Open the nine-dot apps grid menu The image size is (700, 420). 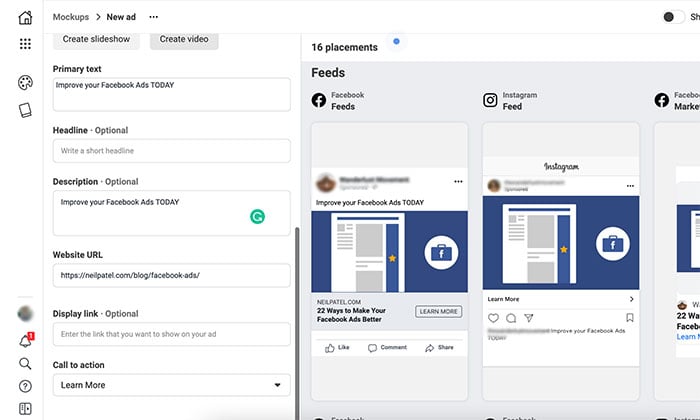coord(25,43)
